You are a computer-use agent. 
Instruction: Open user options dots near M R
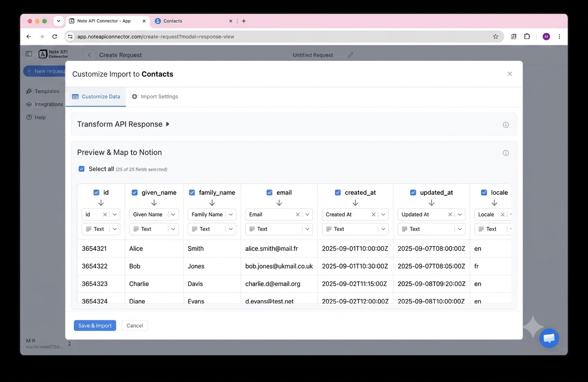click(69, 343)
